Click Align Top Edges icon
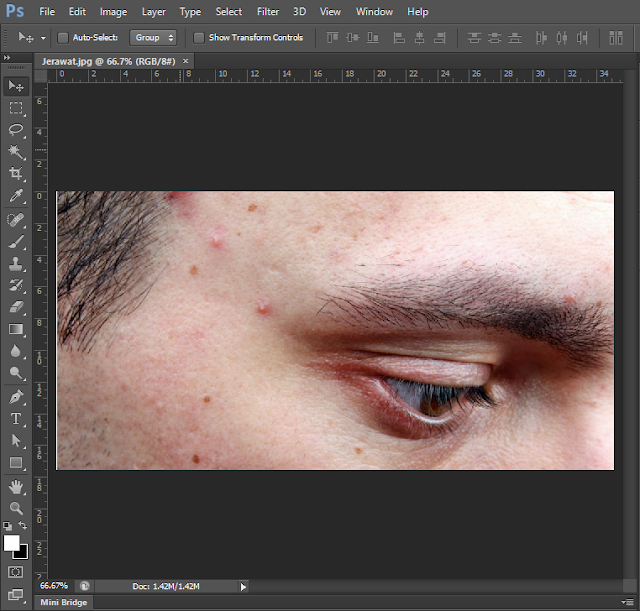The image size is (640, 611). coord(332,38)
